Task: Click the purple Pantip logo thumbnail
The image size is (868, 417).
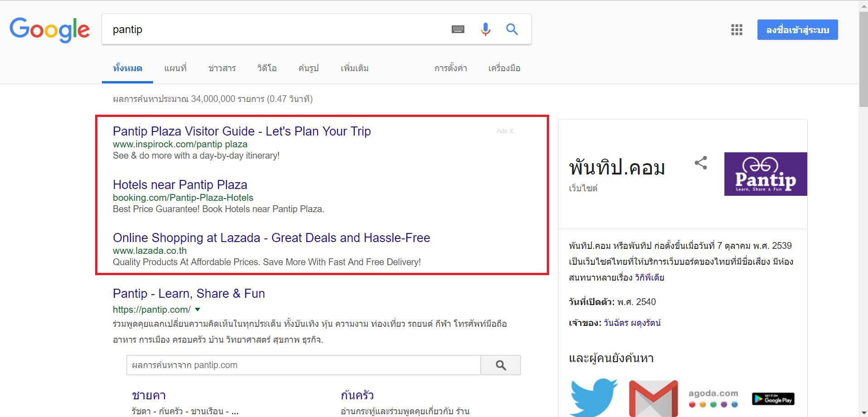Action: (x=765, y=174)
